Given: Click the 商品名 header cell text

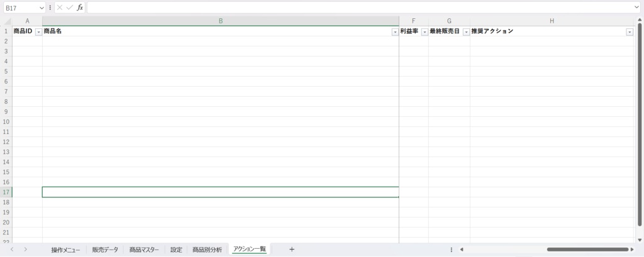Looking at the screenshot, I should click(x=53, y=31).
